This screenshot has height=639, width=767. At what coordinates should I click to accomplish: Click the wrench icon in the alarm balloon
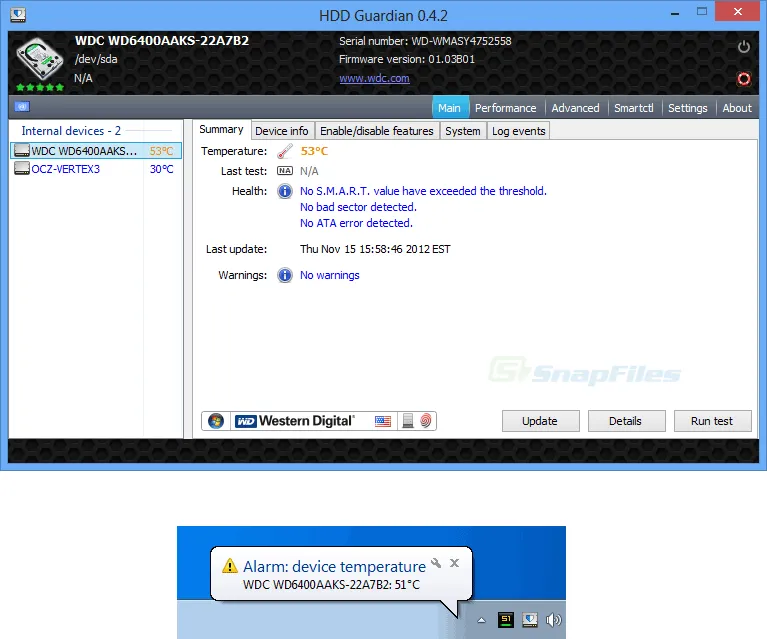point(435,563)
